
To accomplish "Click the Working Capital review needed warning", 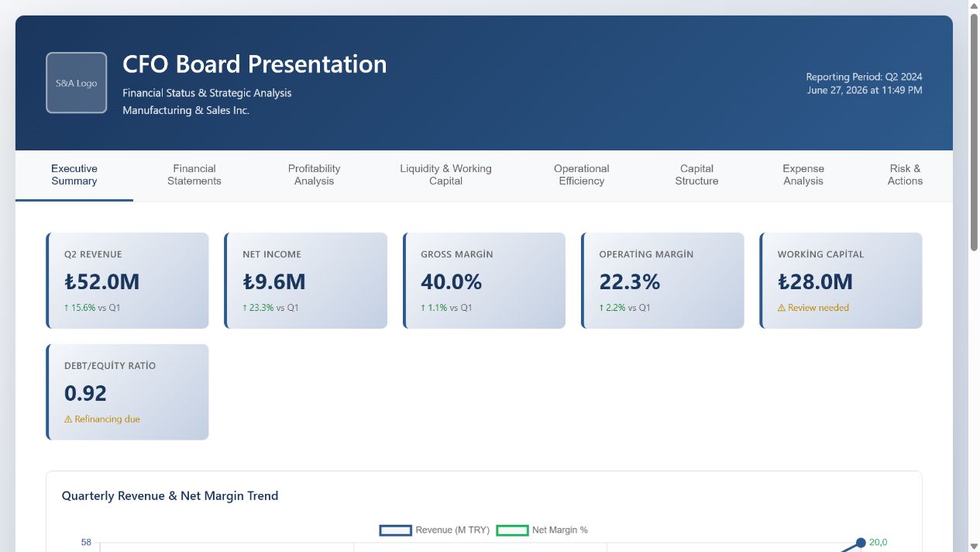I will point(813,308).
